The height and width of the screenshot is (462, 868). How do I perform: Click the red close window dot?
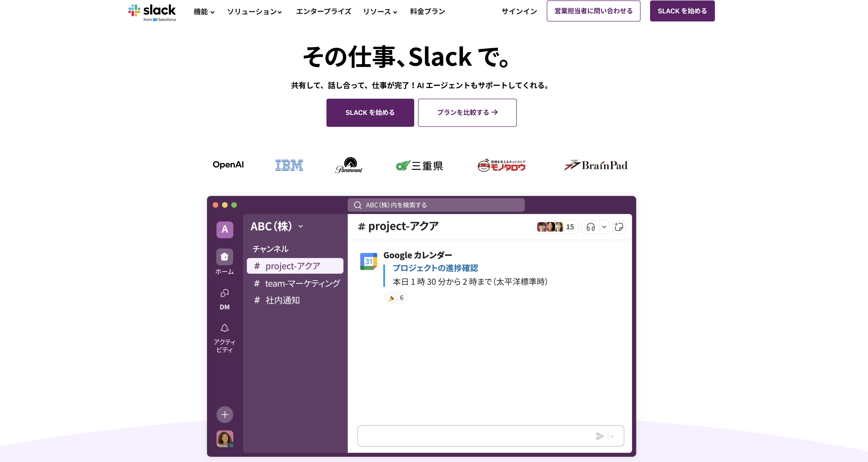pos(216,205)
